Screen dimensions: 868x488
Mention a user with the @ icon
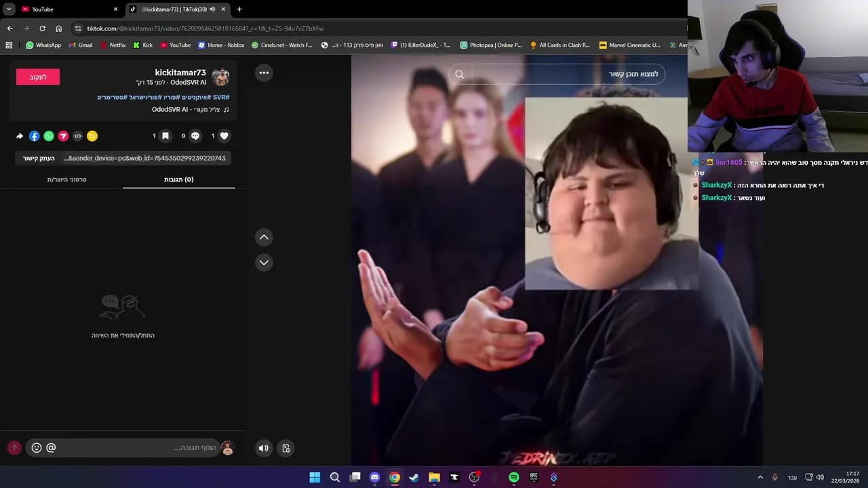click(51, 447)
